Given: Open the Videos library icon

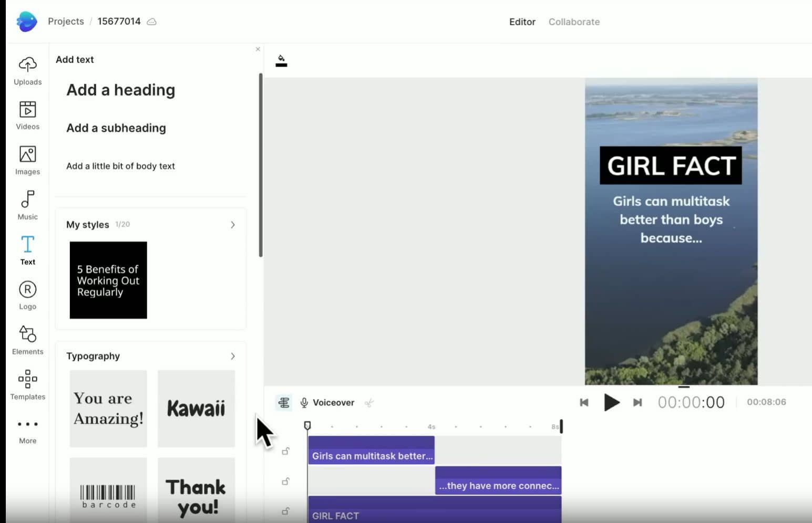Looking at the screenshot, I should [x=27, y=115].
